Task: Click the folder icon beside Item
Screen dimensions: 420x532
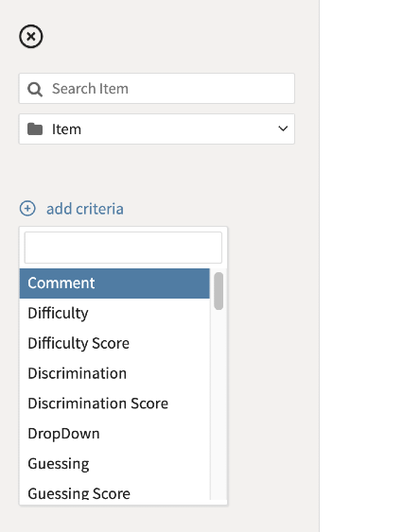Action: 35,129
